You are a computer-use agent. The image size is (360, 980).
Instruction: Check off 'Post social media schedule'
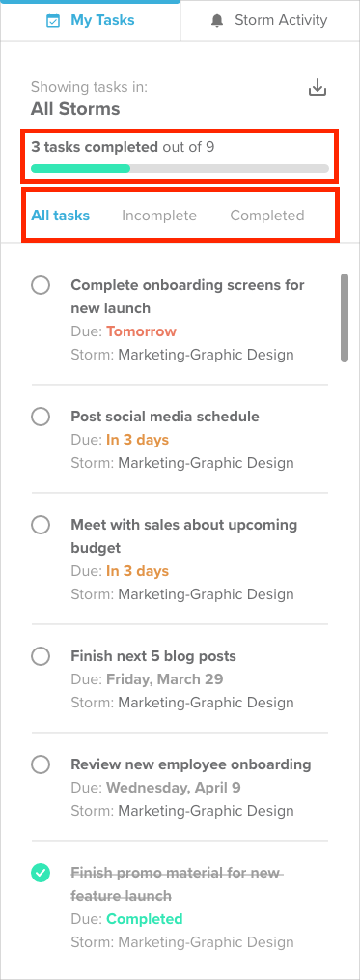[x=41, y=417]
